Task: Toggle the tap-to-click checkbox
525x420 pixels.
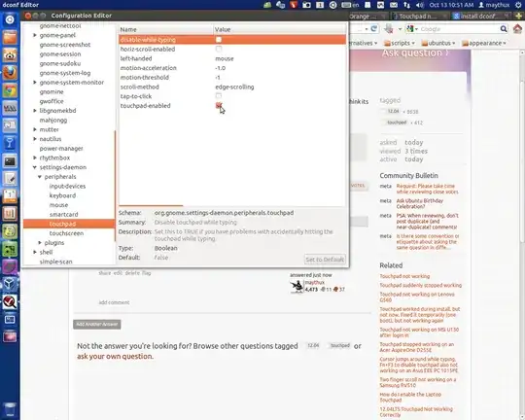Action: [x=219, y=96]
